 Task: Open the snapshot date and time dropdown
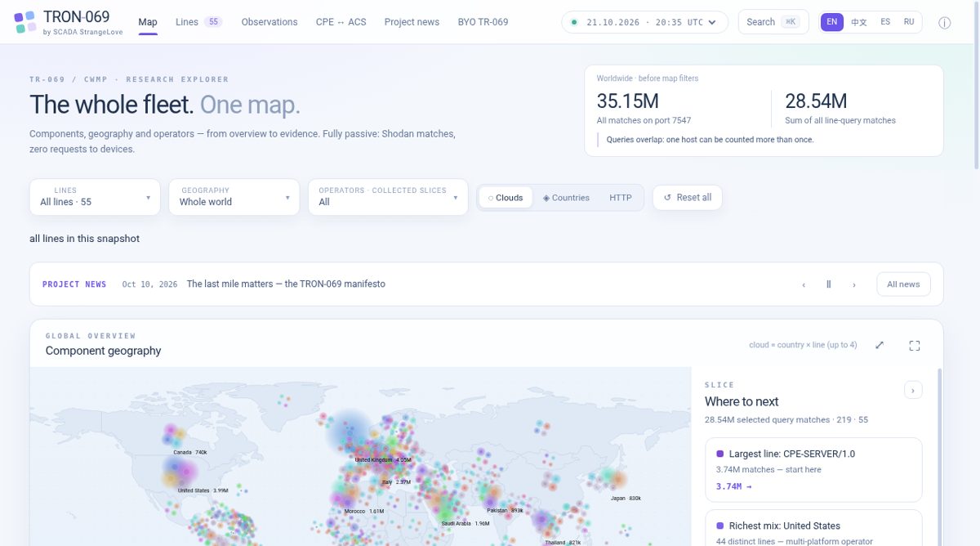(644, 22)
